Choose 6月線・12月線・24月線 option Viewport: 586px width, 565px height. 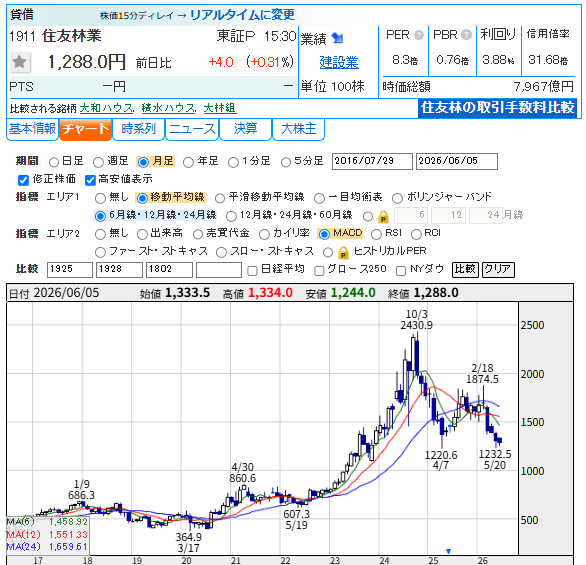pos(100,216)
